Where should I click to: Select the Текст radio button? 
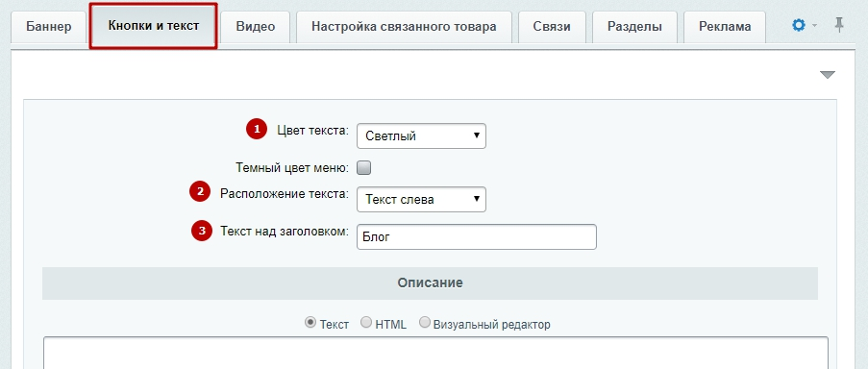310,323
